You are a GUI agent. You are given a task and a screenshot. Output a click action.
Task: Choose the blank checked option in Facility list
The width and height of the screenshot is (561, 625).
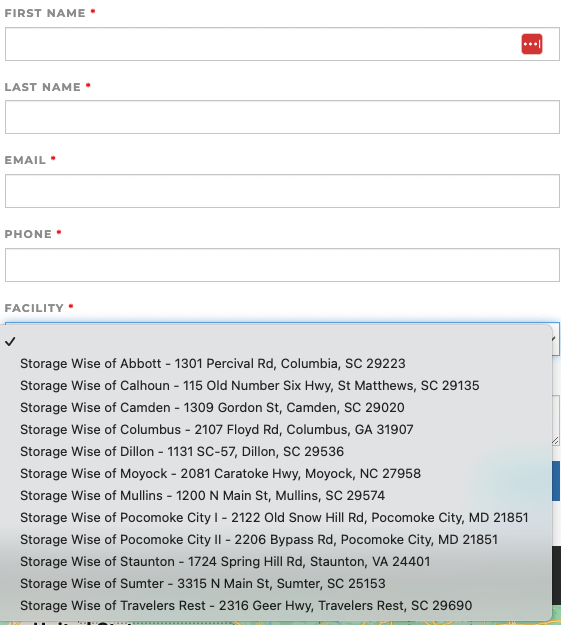click(276, 342)
